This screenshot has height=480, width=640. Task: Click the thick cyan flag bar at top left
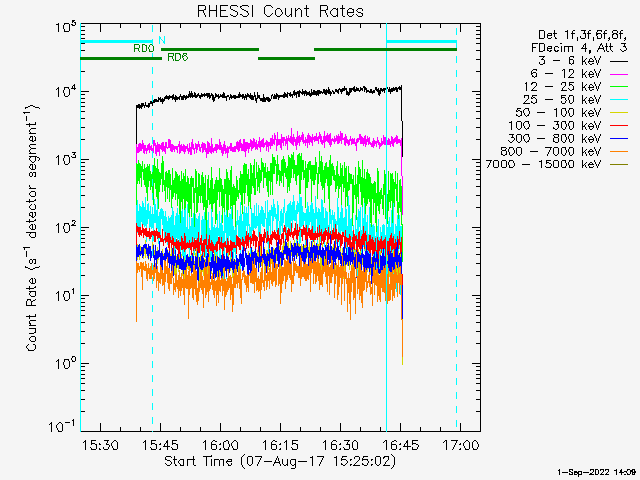click(117, 42)
